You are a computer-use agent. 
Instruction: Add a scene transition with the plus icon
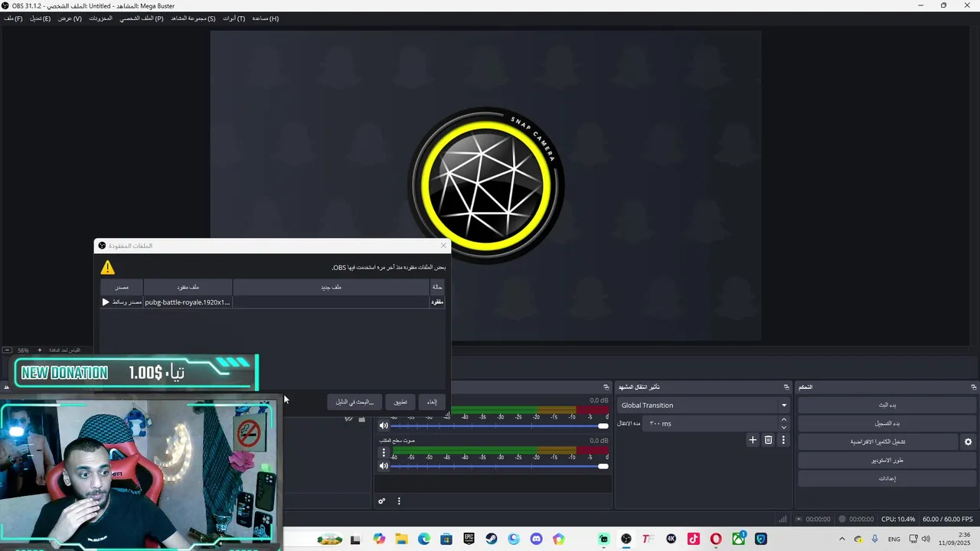coord(753,440)
